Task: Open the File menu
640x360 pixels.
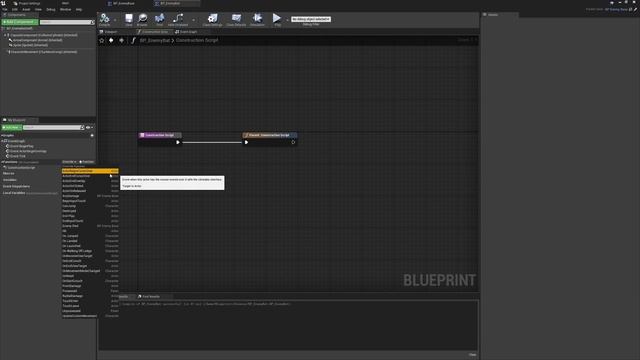Action: 4,9
